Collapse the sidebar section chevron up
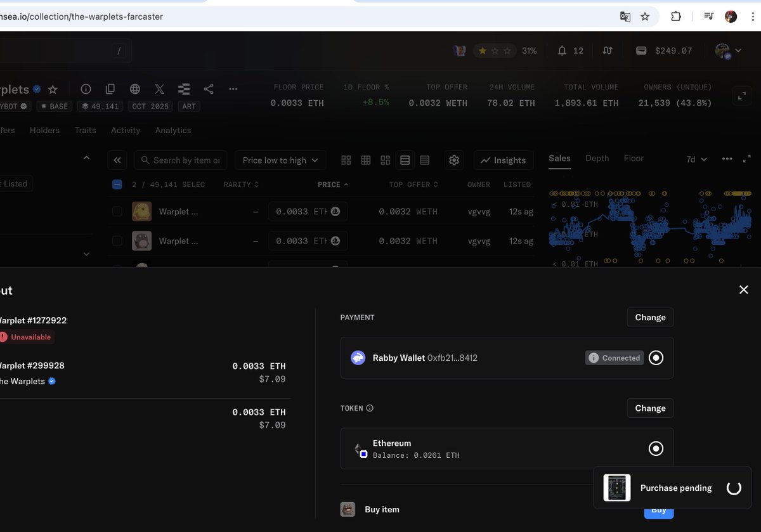The width and height of the screenshot is (761, 532). pos(86,158)
